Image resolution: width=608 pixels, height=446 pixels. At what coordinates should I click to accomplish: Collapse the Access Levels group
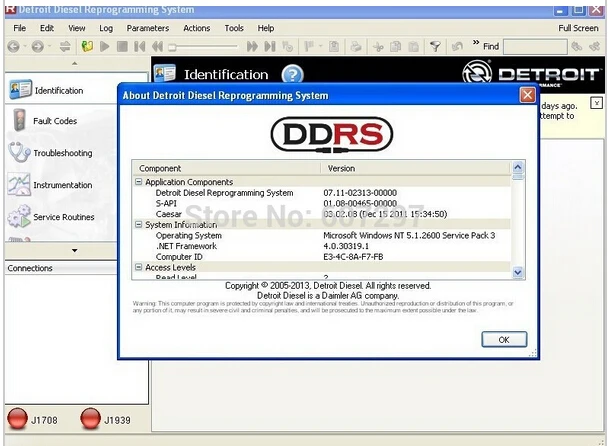pos(139,267)
